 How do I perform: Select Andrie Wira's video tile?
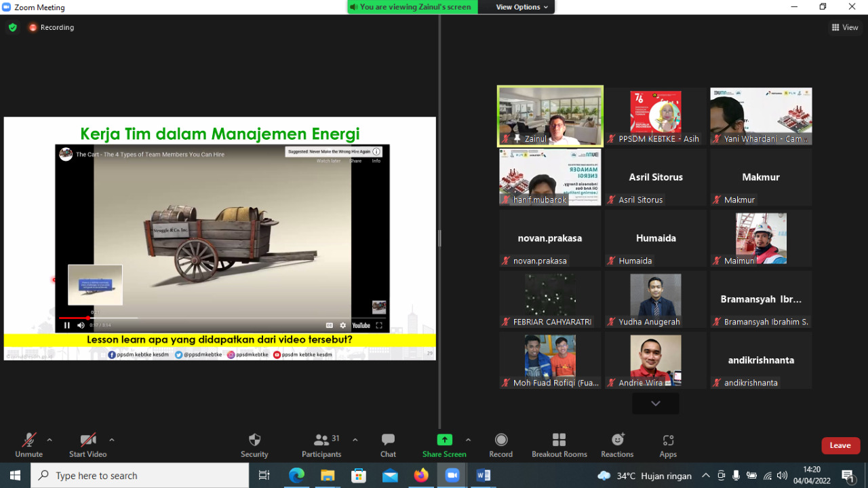(656, 360)
